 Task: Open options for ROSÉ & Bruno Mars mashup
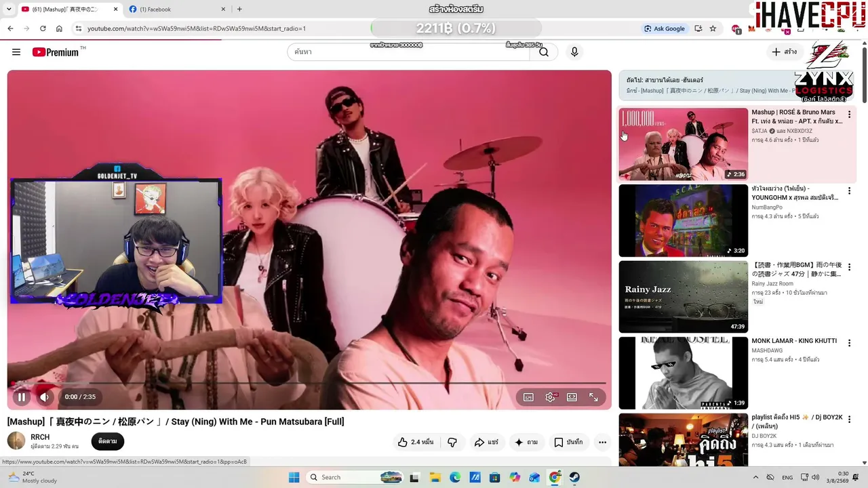(x=849, y=115)
